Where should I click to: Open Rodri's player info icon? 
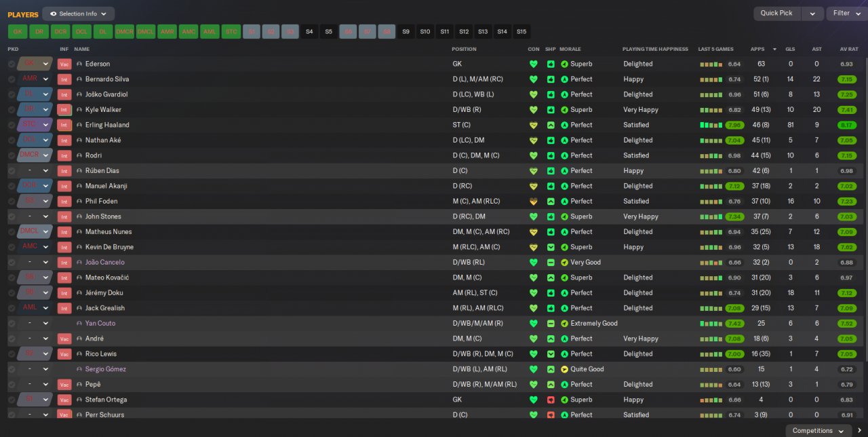79,155
